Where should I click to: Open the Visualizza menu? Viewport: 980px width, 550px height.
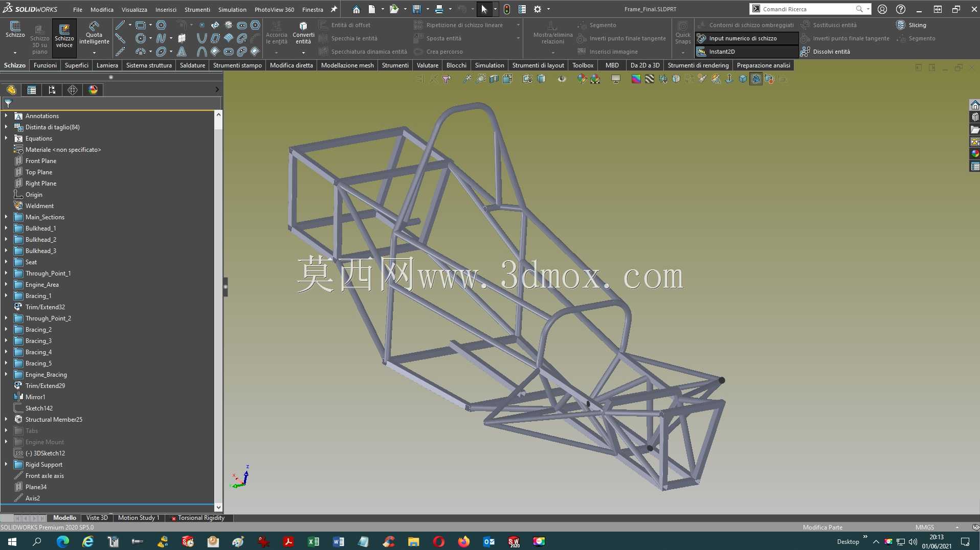point(134,10)
